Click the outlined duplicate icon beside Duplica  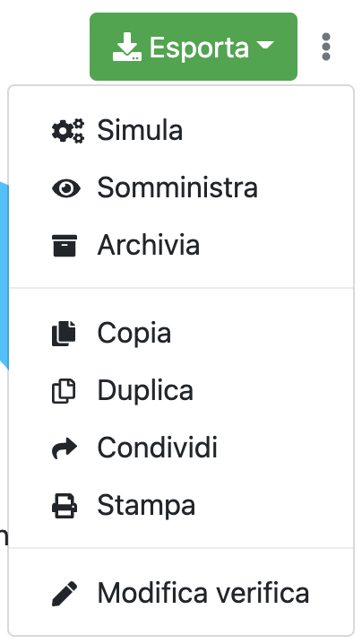64,391
